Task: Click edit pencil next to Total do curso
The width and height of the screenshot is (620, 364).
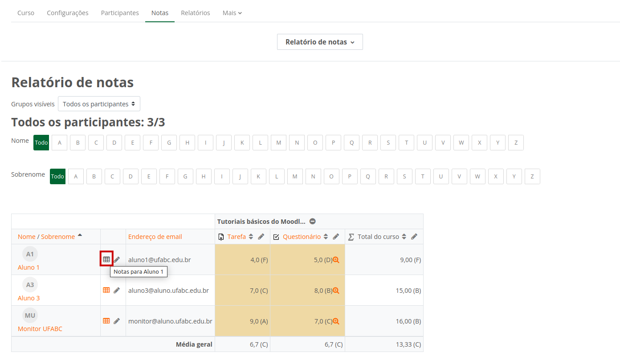Action: click(x=414, y=237)
